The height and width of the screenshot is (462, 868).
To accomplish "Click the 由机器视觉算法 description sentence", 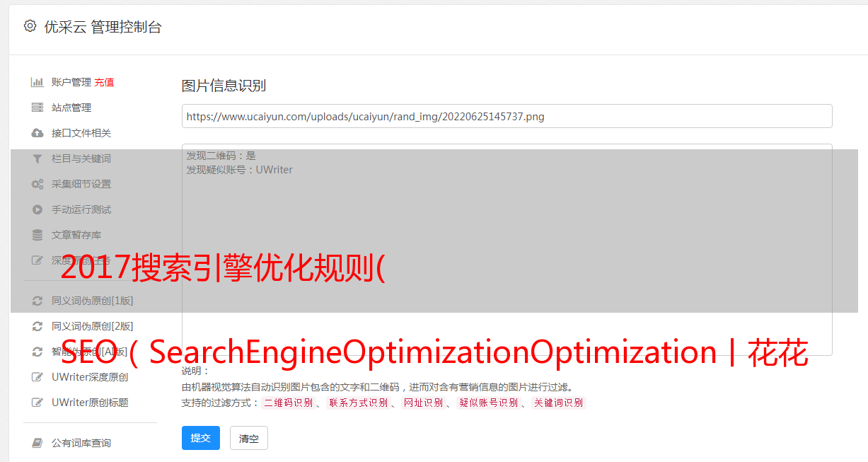I will coord(377,387).
